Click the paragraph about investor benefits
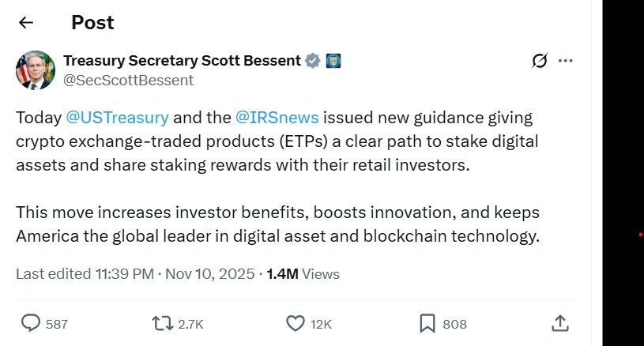Viewport: 644px width, 346px height. coord(277,224)
